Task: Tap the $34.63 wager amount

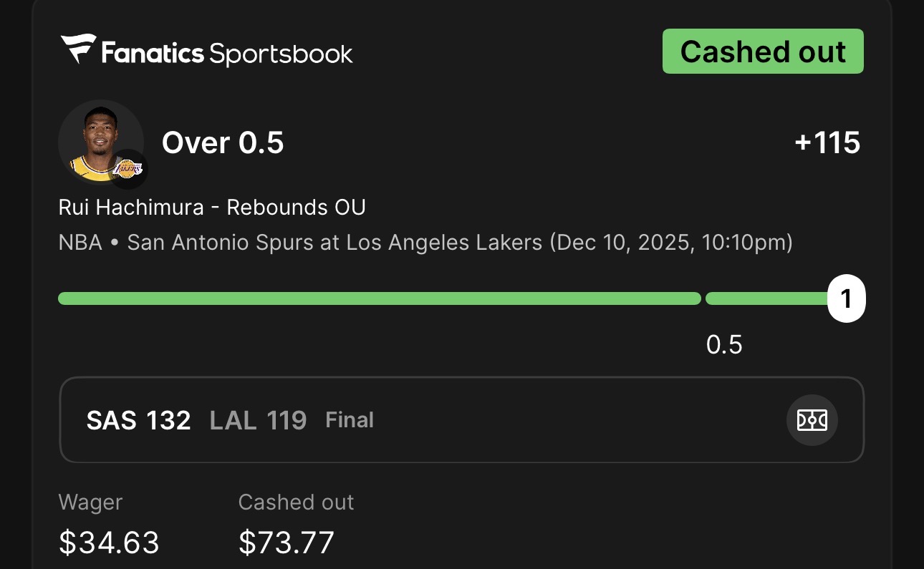Action: (109, 543)
